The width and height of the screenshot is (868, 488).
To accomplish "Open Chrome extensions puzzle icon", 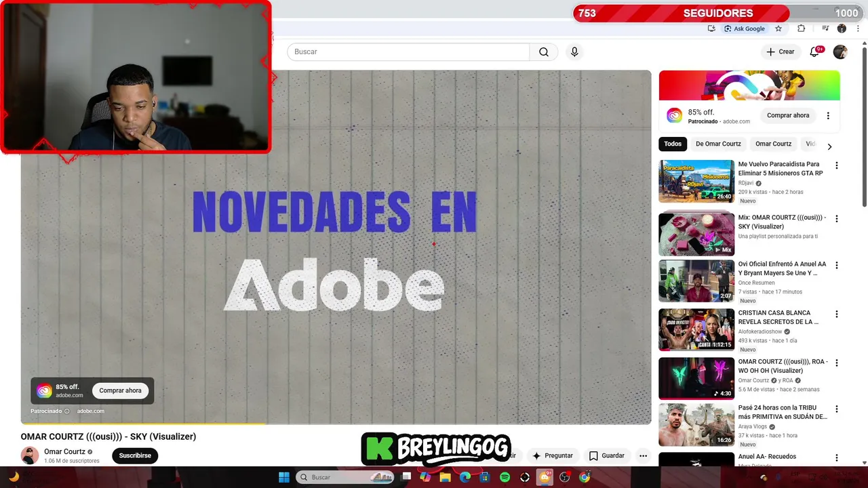I will [x=801, y=28].
